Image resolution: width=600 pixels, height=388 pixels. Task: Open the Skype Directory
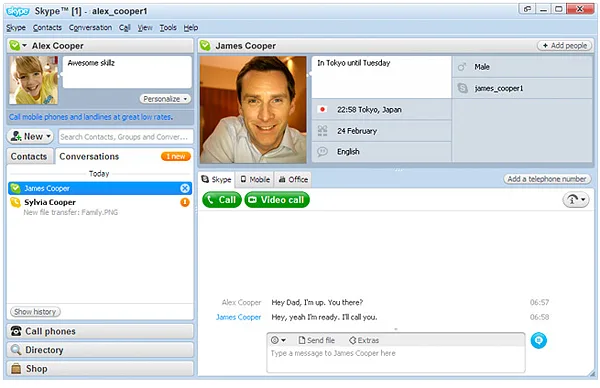[x=100, y=350]
